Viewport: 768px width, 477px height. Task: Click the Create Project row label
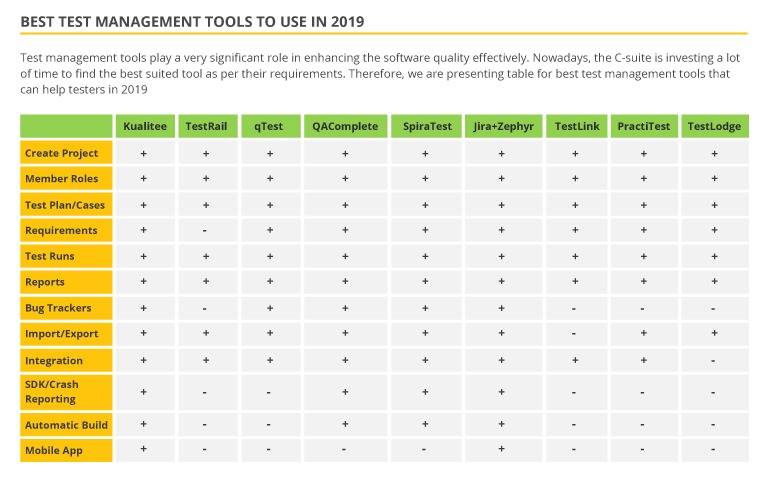coord(66,153)
